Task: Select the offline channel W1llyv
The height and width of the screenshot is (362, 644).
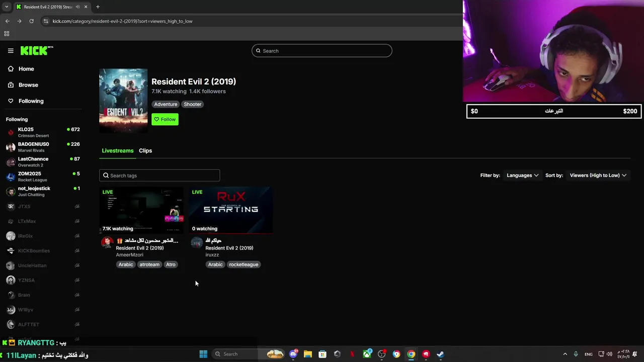Action: click(x=43, y=310)
